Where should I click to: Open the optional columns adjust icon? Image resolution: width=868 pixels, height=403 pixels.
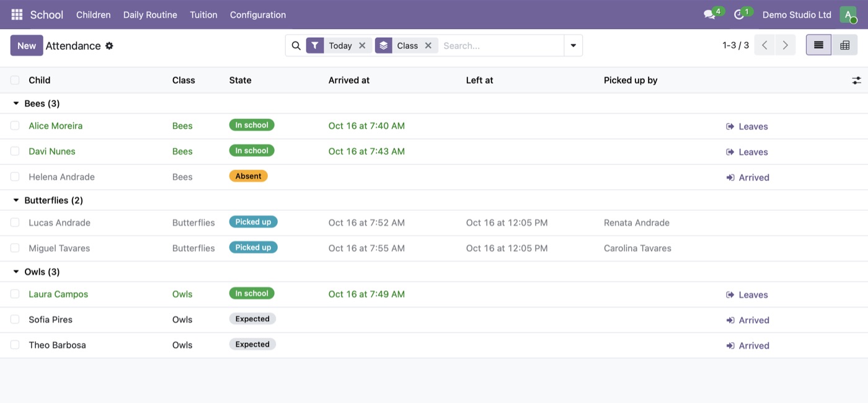[856, 80]
